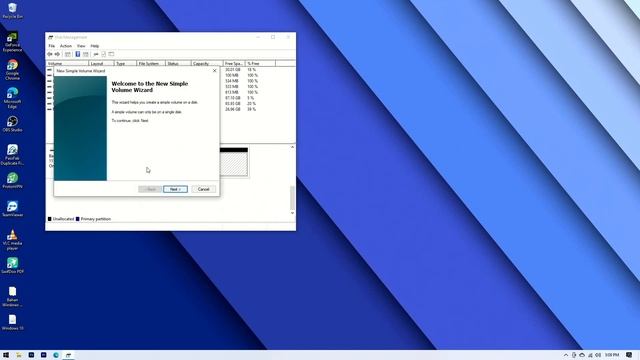Open VLC media player desktop icon
Image resolution: width=640 pixels, height=360 pixels.
click(x=12, y=240)
